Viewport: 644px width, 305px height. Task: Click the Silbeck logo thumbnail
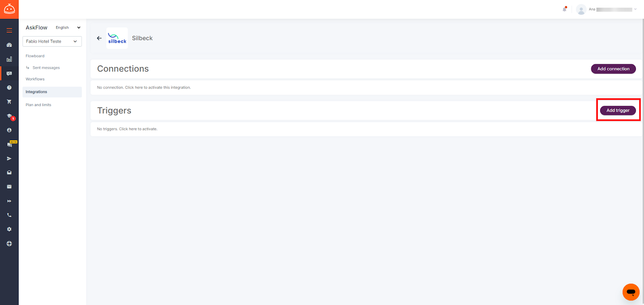coord(117,38)
